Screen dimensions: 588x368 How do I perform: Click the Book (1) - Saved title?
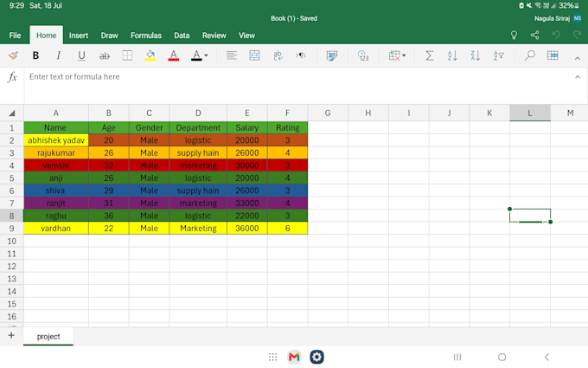[294, 18]
